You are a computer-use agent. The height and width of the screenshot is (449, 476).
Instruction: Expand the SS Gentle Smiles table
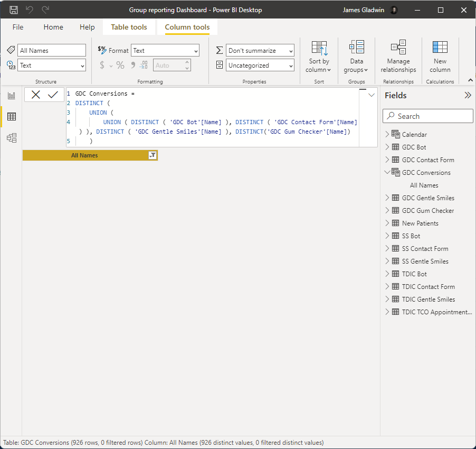387,261
